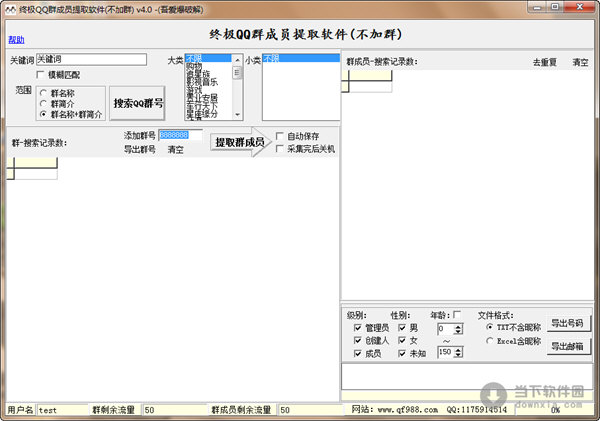Tick the 年龄 age filter checkbox

[x=457, y=315]
